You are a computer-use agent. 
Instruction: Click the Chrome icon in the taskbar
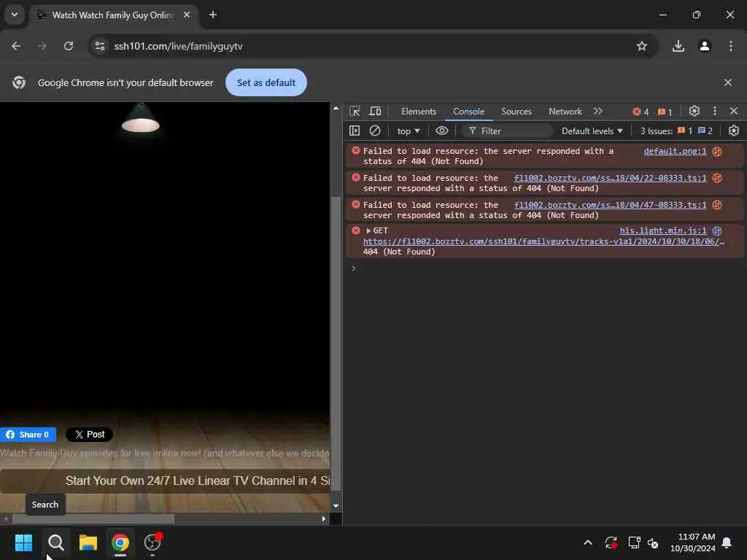120,542
